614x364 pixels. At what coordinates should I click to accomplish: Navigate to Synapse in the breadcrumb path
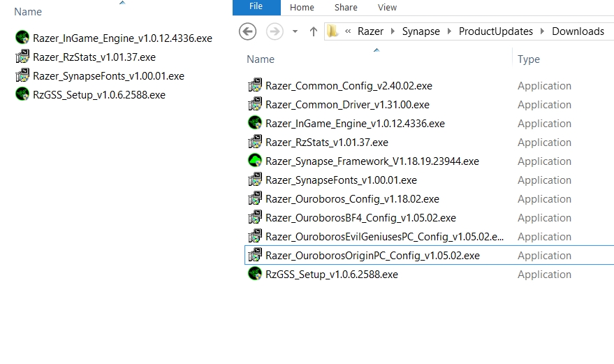point(421,31)
